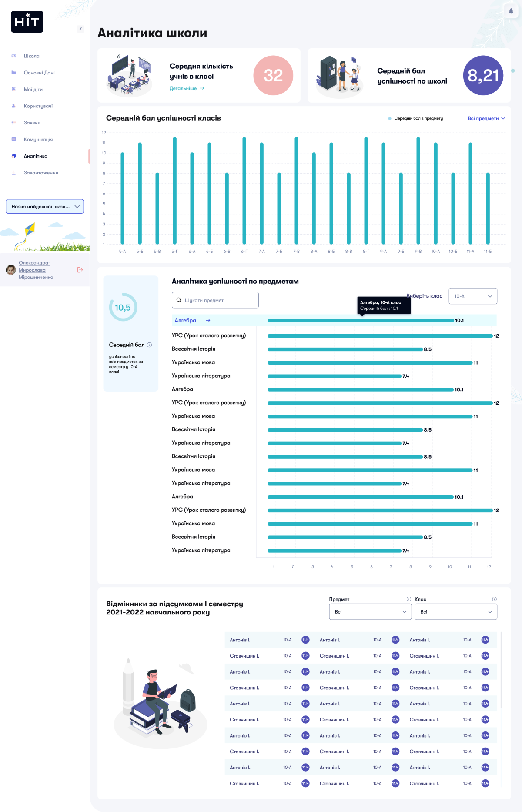Screen dimensions: 522x812
Task: Open the Клас filter dropdown
Action: (455, 612)
